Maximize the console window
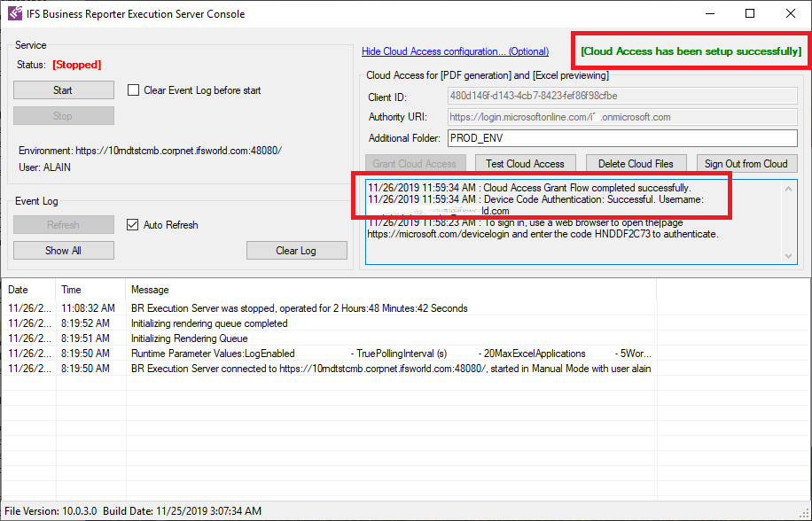 tap(750, 13)
